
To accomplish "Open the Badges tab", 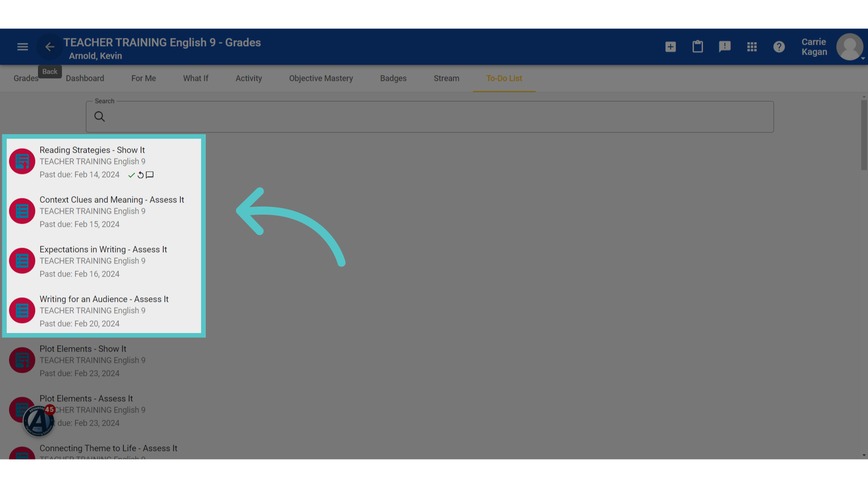I will 393,78.
